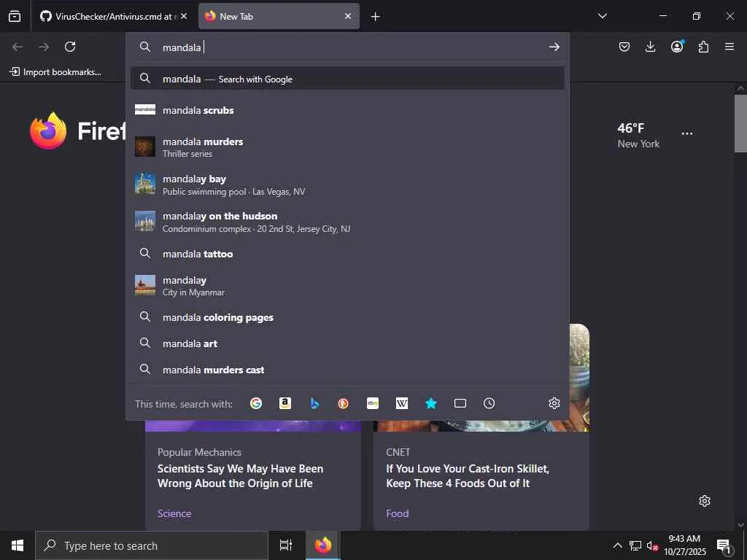The height and width of the screenshot is (560, 747).
Task: Search this time with Bing icon
Action: point(314,403)
